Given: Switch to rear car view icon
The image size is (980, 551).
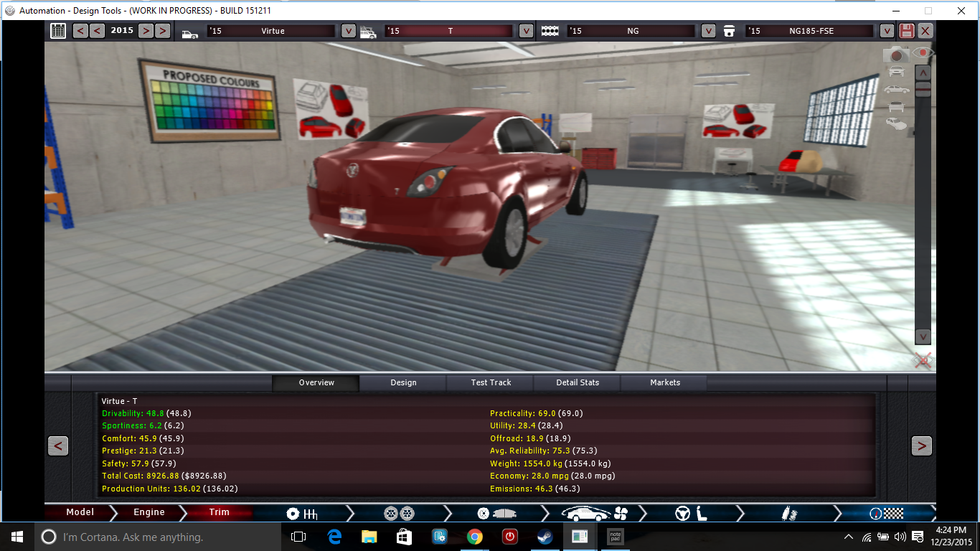Looking at the screenshot, I should point(896,107).
